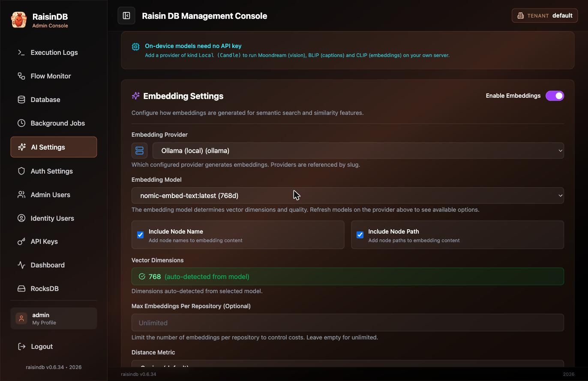Click the RocksDB drive icon
This screenshot has height=381, width=588.
(21, 288)
